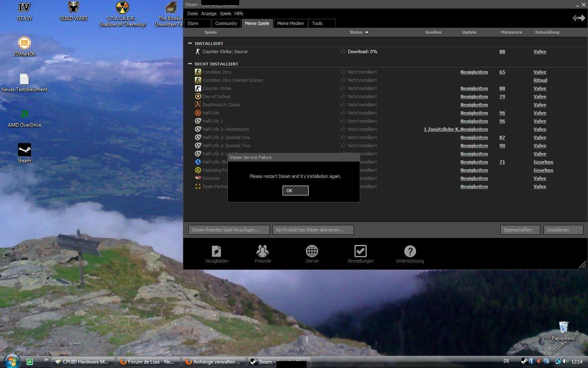
Task: Click Steam-fremdes Spiel hinzufügen button
Action: coord(229,230)
